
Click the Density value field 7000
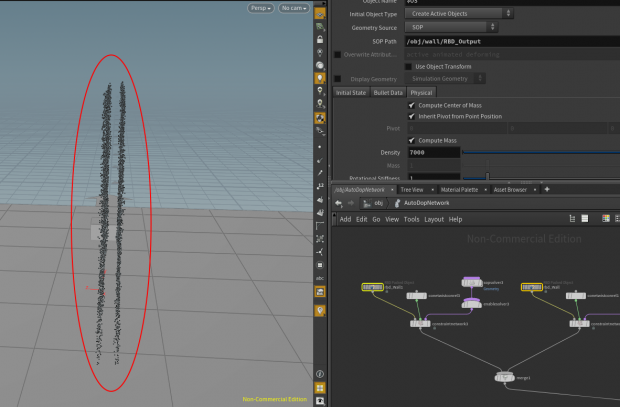[434, 152]
